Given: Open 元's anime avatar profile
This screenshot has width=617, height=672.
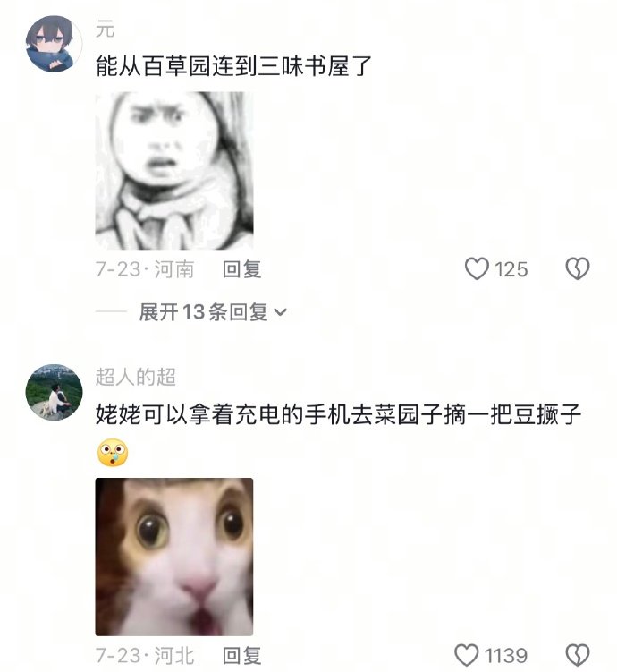Looking at the screenshot, I should [x=54, y=44].
